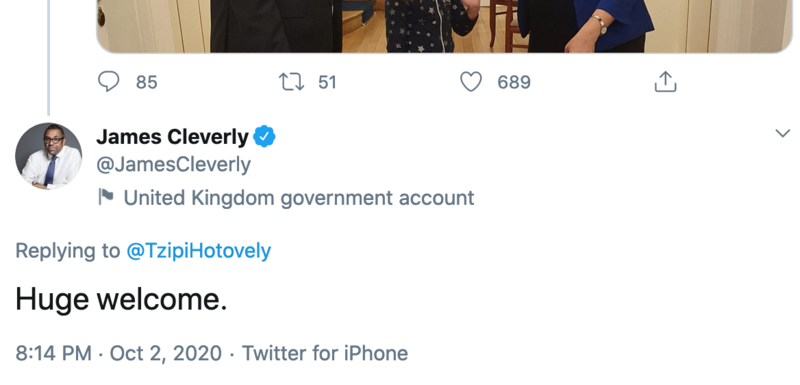
Task: Click the retweet arrows icon
Action: [x=291, y=82]
